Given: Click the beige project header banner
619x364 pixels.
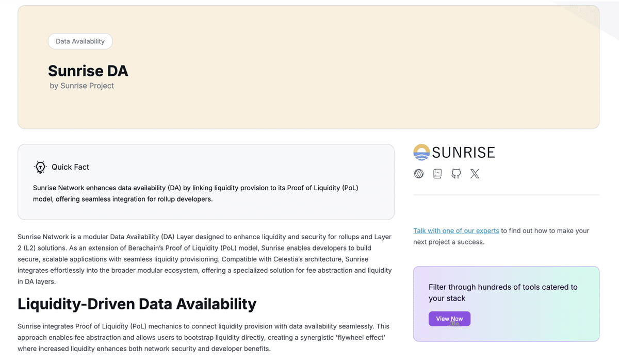Looking at the screenshot, I should pos(308,108).
